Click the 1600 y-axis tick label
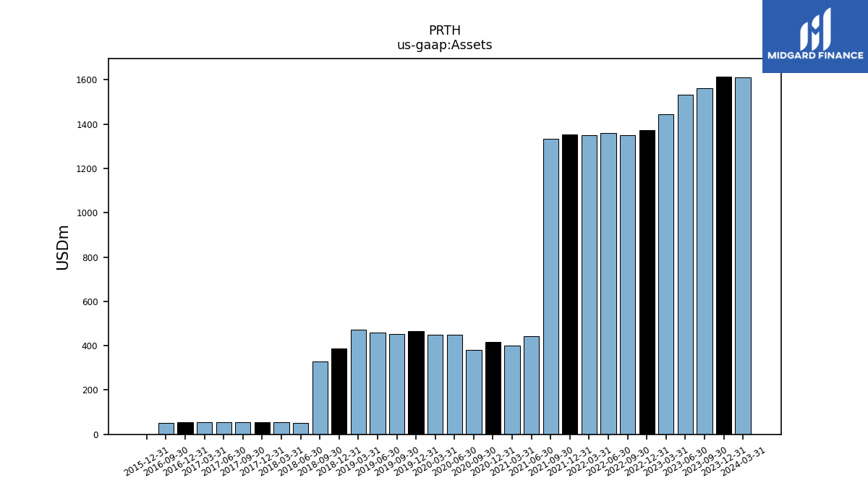 (x=88, y=80)
